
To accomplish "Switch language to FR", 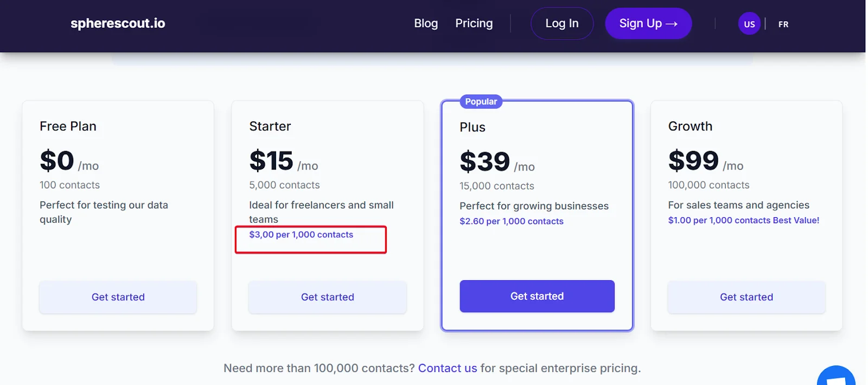I will click(x=783, y=24).
